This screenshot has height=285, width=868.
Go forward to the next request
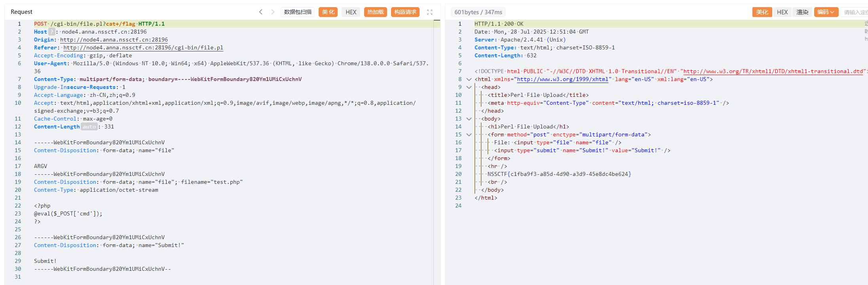click(x=273, y=12)
